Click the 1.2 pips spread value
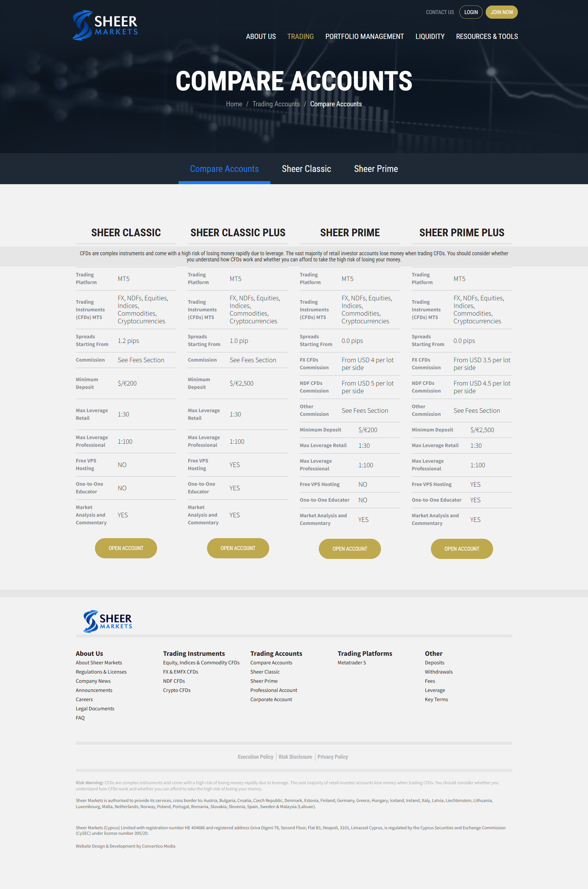This screenshot has width=588, height=889. click(x=128, y=341)
